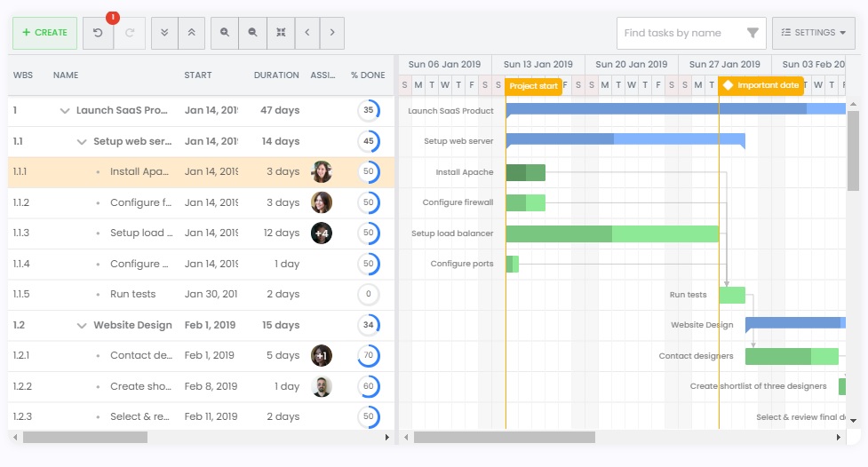Click Sun 20 Jan 2019 week header
The width and height of the screenshot is (868, 467).
(631, 64)
